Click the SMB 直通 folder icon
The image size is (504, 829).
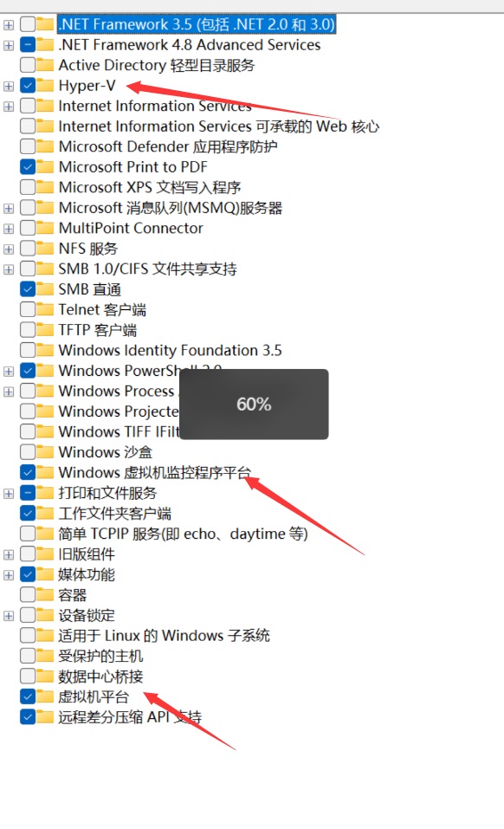(x=45, y=289)
